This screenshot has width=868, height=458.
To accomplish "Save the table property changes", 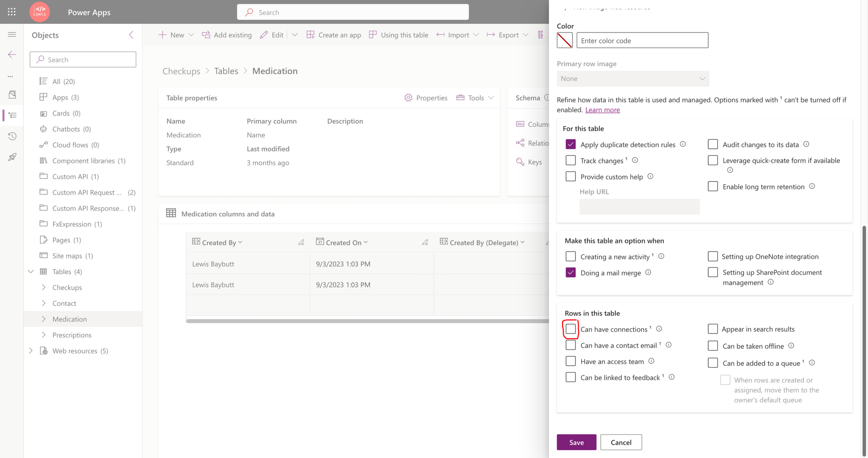I will tap(576, 442).
